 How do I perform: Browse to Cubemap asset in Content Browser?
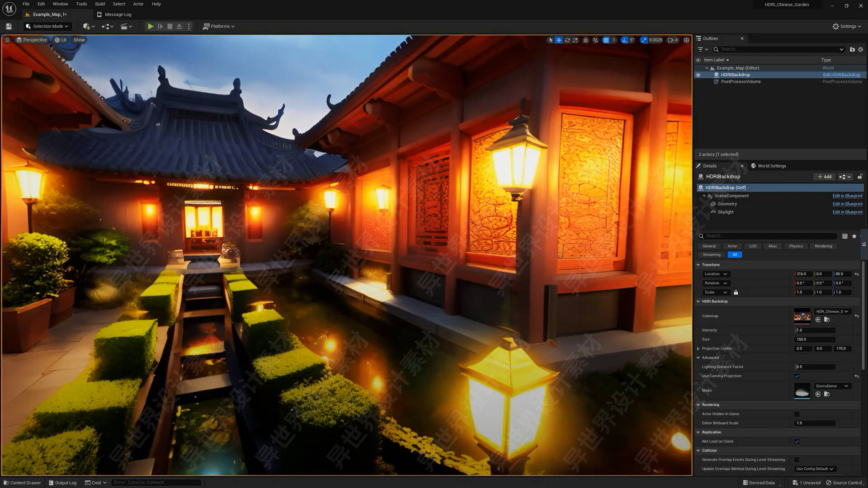coord(827,319)
